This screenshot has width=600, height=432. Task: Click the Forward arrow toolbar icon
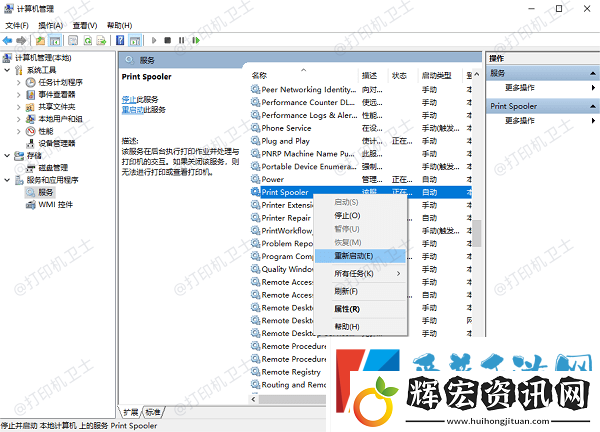[21, 40]
